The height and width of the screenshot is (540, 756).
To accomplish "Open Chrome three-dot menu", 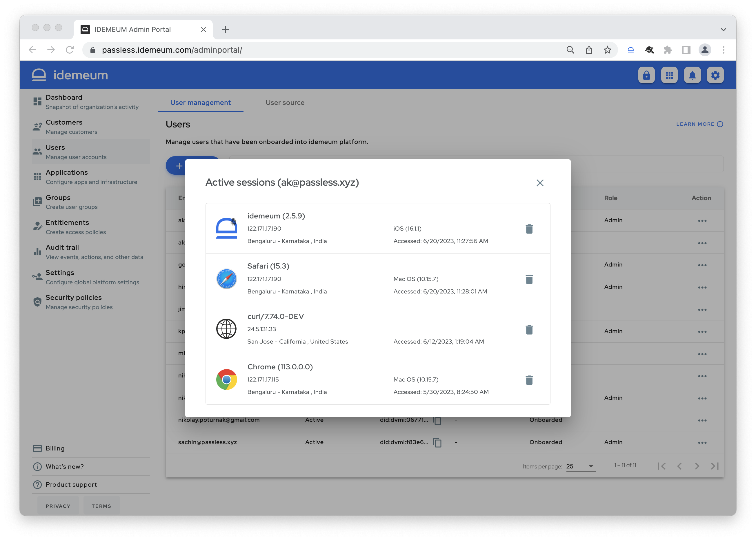I will (x=723, y=50).
